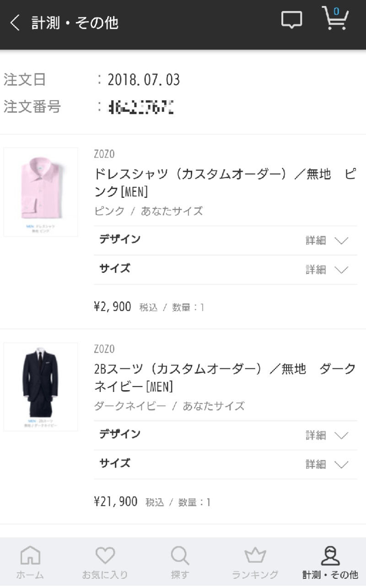The width and height of the screenshot is (366, 588).
Task: Tap the back arrow in header
Action: pyautogui.click(x=15, y=22)
